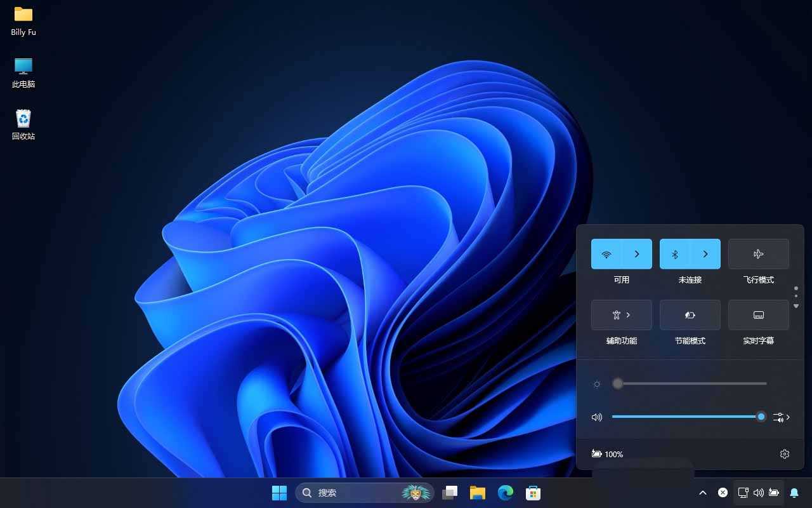Expand the Bluetooth devices list arrow
This screenshot has height=508, width=812.
pyautogui.click(x=705, y=254)
